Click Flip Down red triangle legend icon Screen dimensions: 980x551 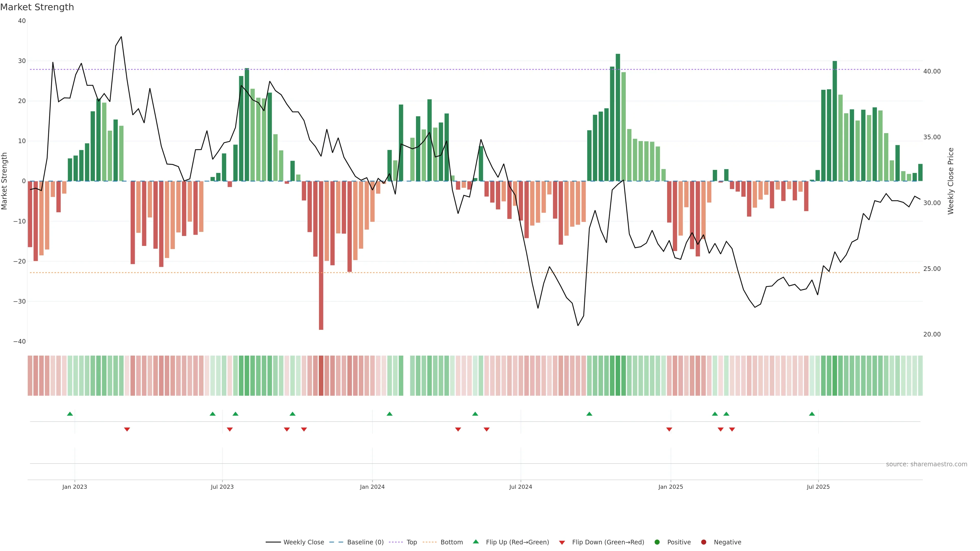[x=562, y=543]
